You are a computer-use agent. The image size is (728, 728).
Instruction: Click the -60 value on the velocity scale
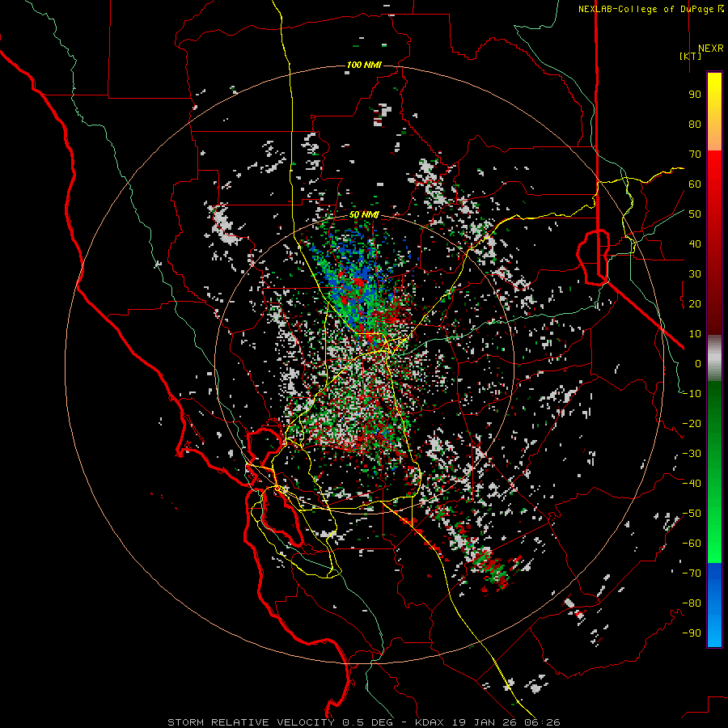click(x=692, y=544)
